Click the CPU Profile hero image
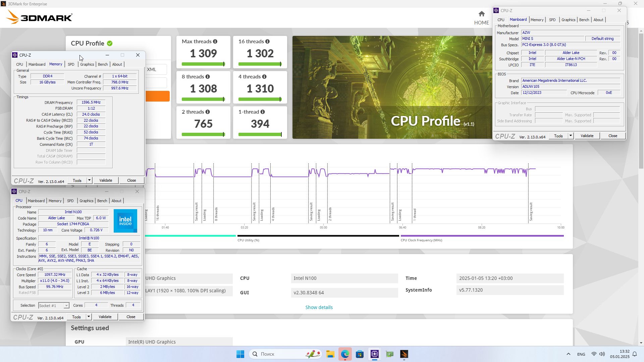Viewport: 644px width, 362px height. tap(392, 87)
